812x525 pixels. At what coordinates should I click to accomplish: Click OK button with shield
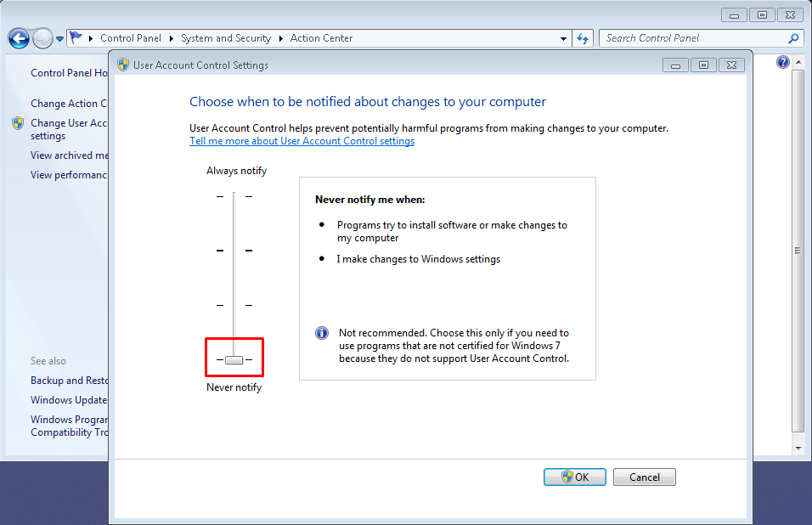click(x=574, y=477)
